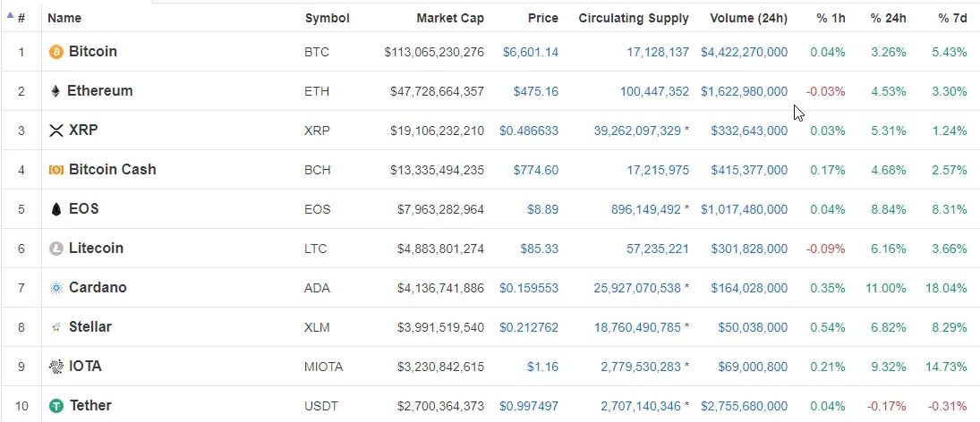Click the Stellar rocket logo icon

pyautogui.click(x=56, y=327)
